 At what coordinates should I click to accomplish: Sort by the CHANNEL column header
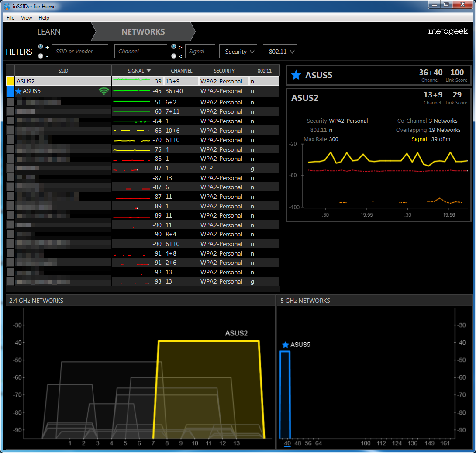(182, 71)
